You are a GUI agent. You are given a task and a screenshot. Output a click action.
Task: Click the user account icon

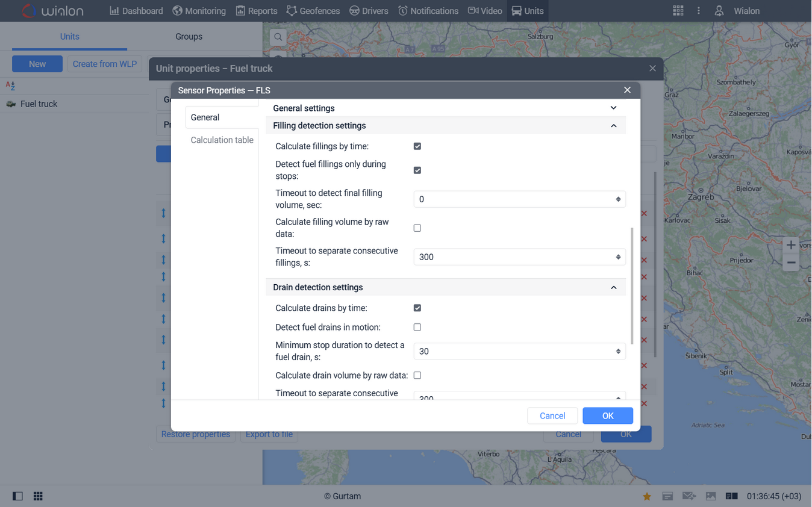click(x=719, y=11)
